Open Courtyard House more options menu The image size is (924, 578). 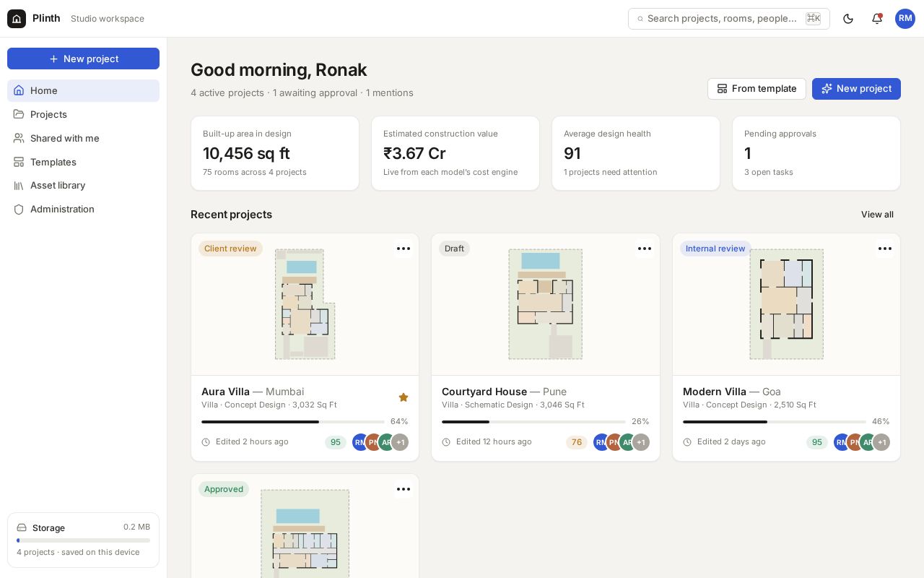click(645, 249)
